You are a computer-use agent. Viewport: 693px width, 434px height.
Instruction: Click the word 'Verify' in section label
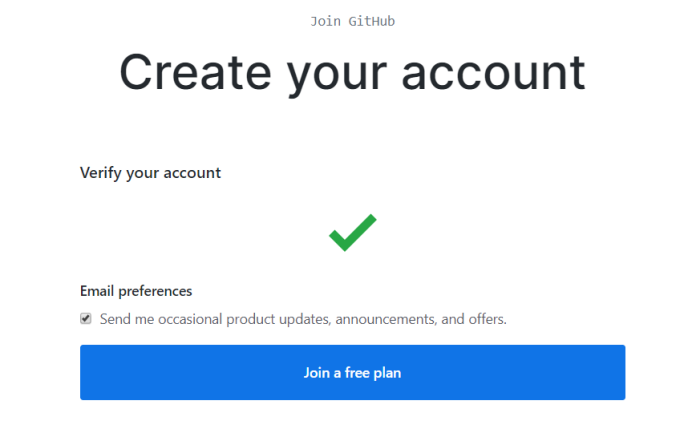point(101,173)
